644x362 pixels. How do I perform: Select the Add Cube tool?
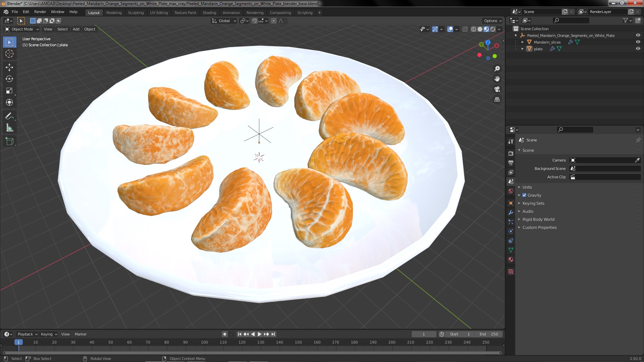point(9,141)
